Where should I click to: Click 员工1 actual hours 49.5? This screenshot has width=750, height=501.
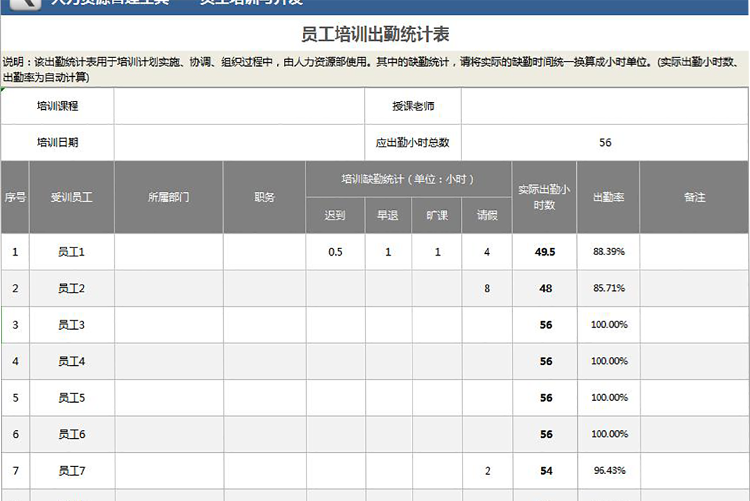[x=545, y=252]
